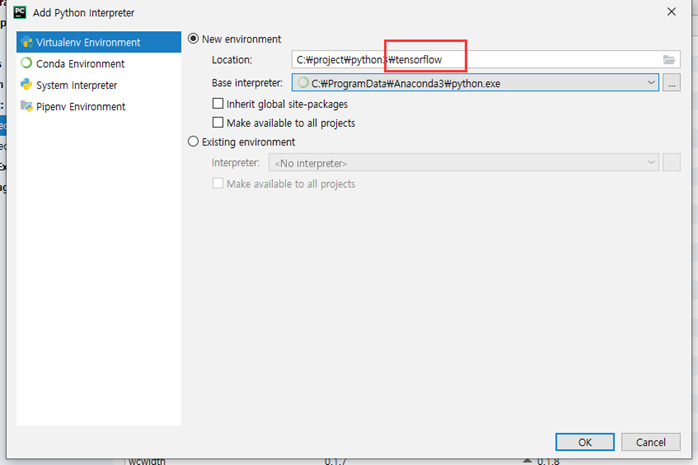Check Make available to all projects under New environment

(x=218, y=122)
